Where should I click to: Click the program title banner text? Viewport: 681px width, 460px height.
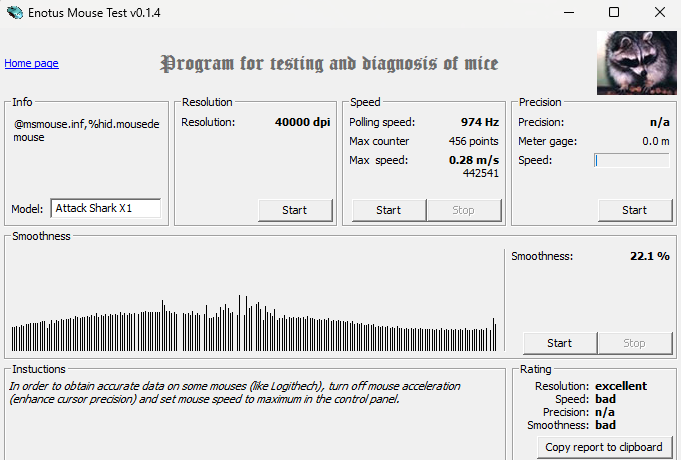[x=329, y=64]
